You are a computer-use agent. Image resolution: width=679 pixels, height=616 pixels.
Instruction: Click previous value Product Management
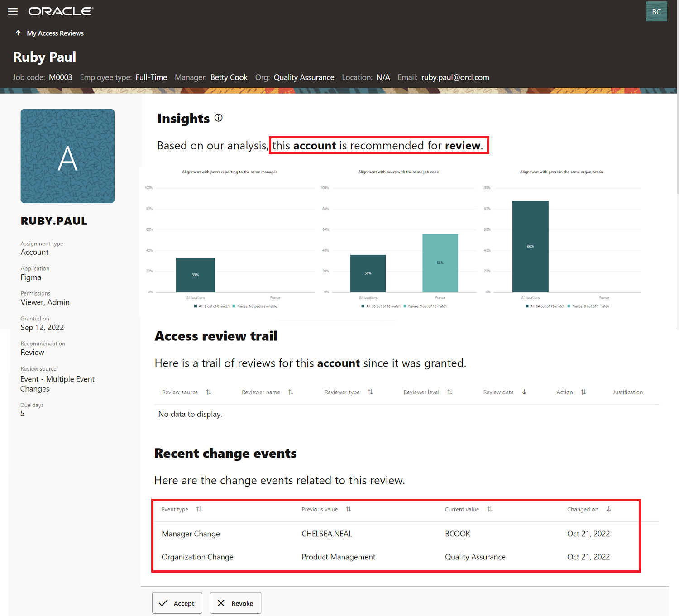point(339,557)
